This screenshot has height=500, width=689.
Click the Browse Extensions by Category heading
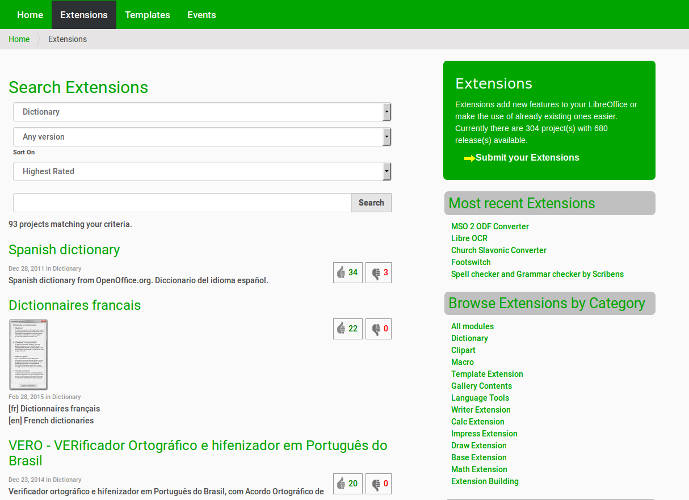coord(547,303)
